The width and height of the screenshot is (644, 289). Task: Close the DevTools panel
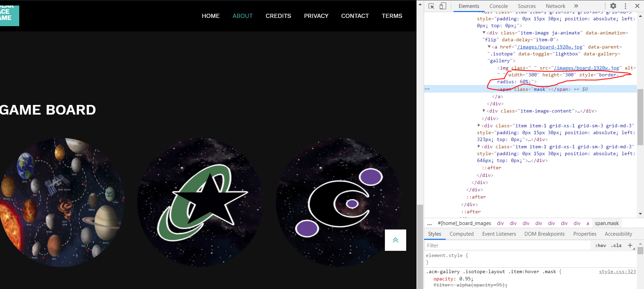(637, 6)
